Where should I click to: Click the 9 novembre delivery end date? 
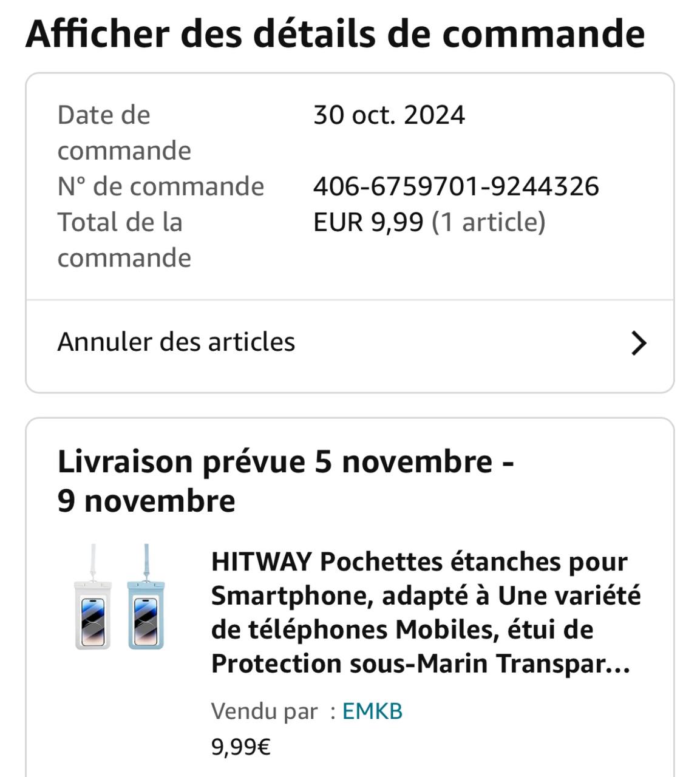(146, 501)
